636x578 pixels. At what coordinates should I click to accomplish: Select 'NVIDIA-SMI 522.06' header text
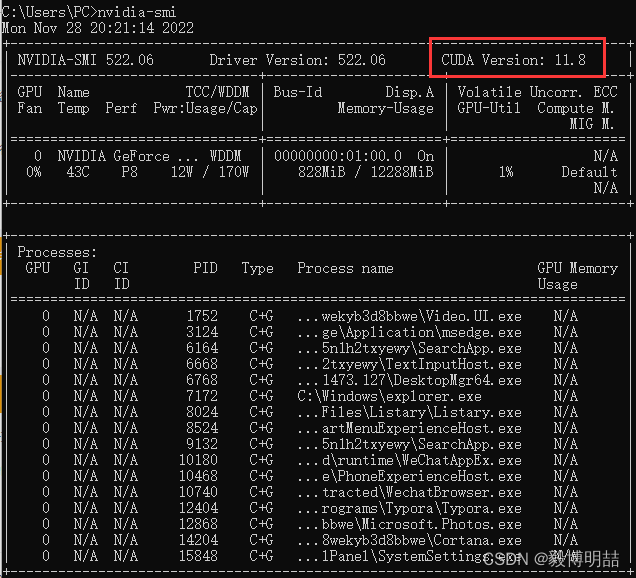(x=86, y=60)
